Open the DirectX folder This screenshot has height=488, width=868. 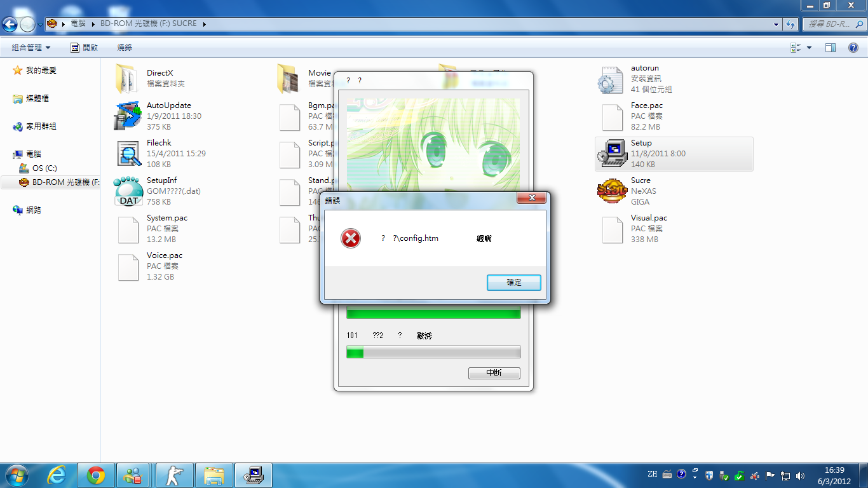[x=128, y=79]
